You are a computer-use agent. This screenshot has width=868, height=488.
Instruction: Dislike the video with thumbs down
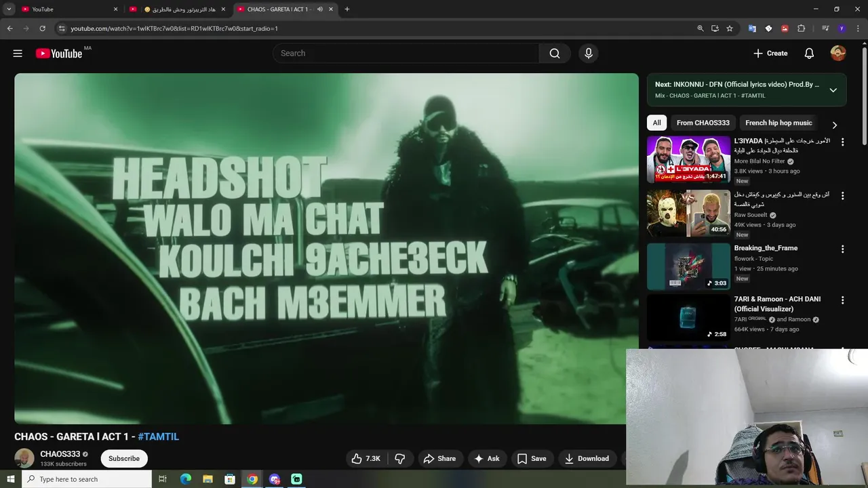(400, 459)
